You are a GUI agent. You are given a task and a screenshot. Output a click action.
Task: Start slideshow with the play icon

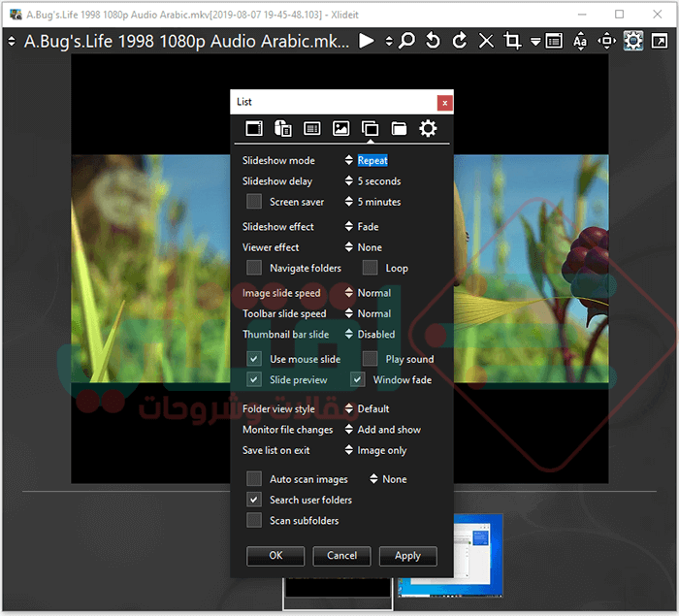coord(367,41)
